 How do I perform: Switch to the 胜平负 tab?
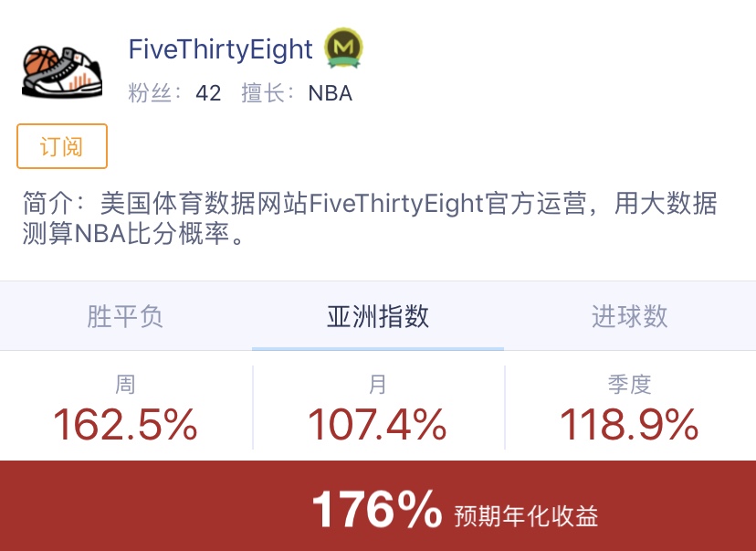click(x=125, y=316)
